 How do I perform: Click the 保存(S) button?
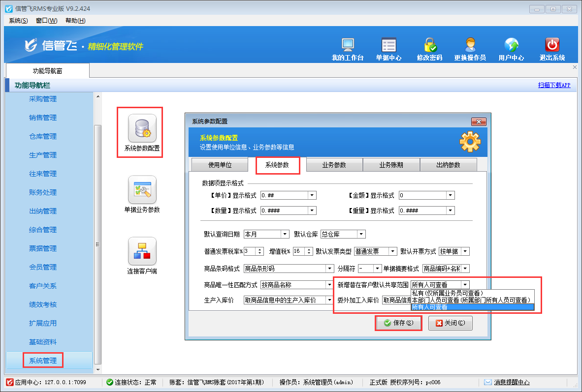(x=398, y=323)
